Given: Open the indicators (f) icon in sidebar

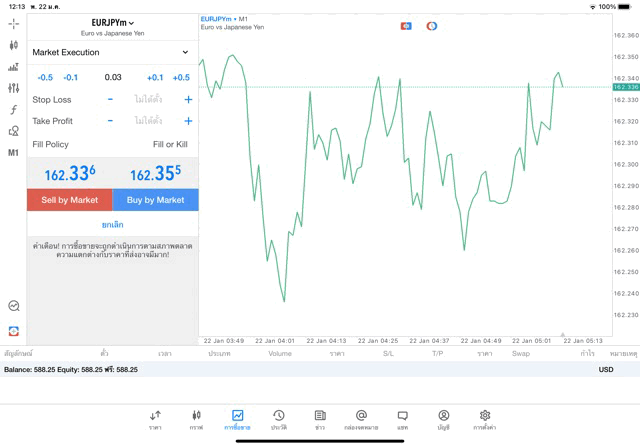Looking at the screenshot, I should (13, 109).
